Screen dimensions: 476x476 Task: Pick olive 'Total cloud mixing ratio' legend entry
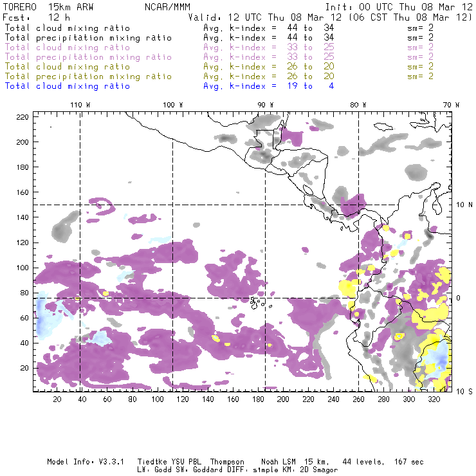tap(68, 67)
